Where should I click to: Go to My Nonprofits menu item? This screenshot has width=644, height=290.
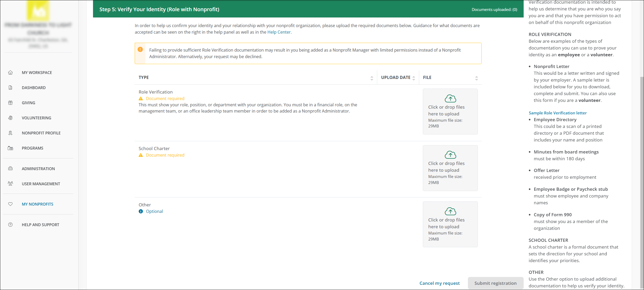(x=38, y=204)
